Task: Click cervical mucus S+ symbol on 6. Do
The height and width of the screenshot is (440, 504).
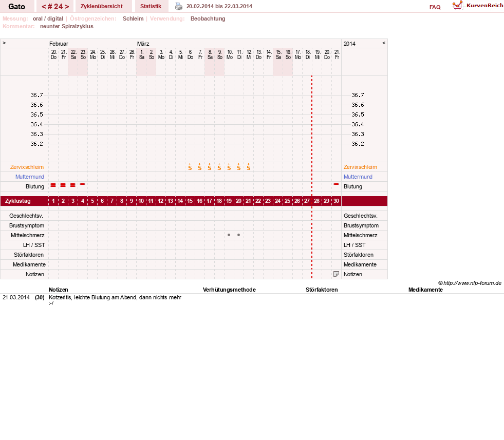Action: (x=190, y=167)
